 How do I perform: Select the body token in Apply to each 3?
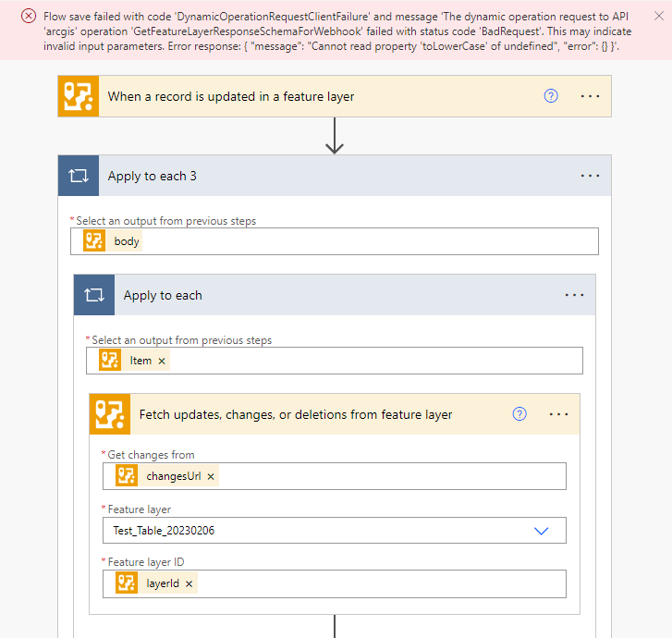[127, 241]
